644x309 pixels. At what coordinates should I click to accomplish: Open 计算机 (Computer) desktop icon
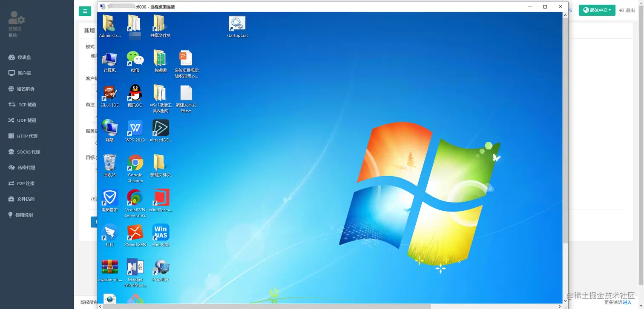109,62
